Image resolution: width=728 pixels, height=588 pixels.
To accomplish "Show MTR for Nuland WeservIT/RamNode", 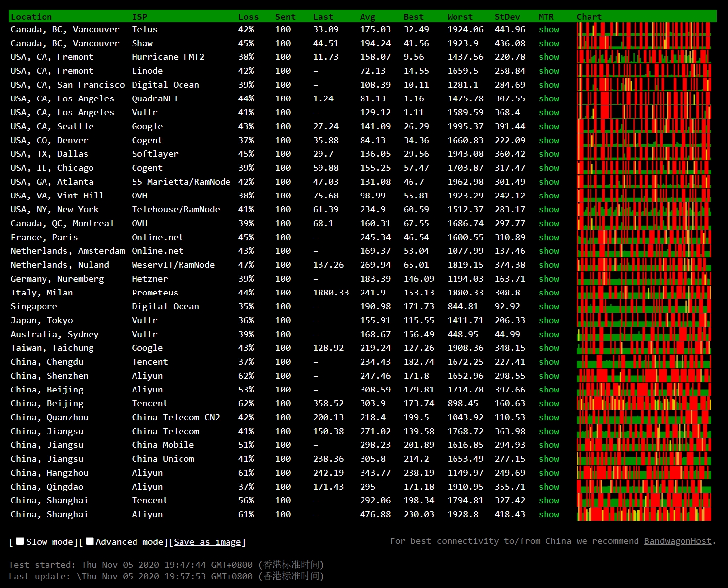I will [x=549, y=265].
